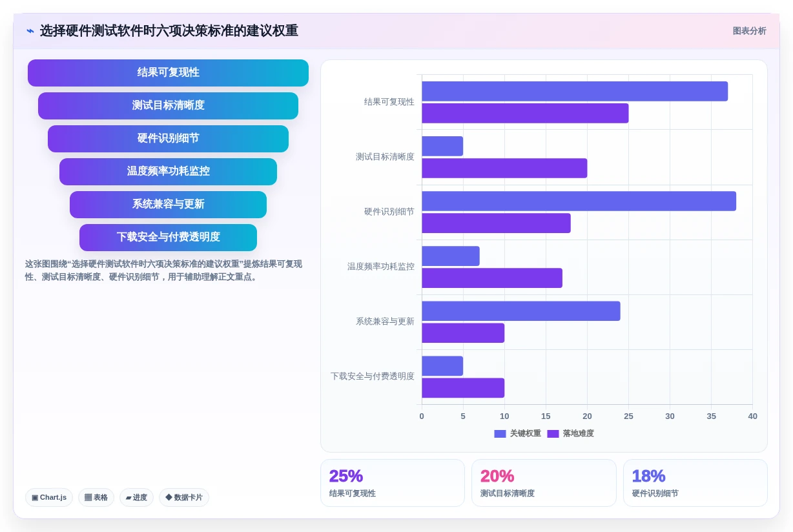Viewport: 793px width, 532px height.
Task: Click the 关键权重 bar for 温度频率功耗监控
Action: pyautogui.click(x=451, y=256)
